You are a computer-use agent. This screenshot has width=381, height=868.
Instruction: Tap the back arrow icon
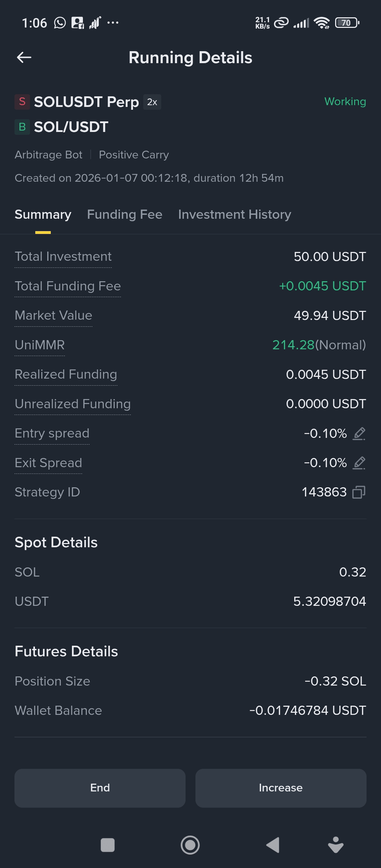[24, 58]
